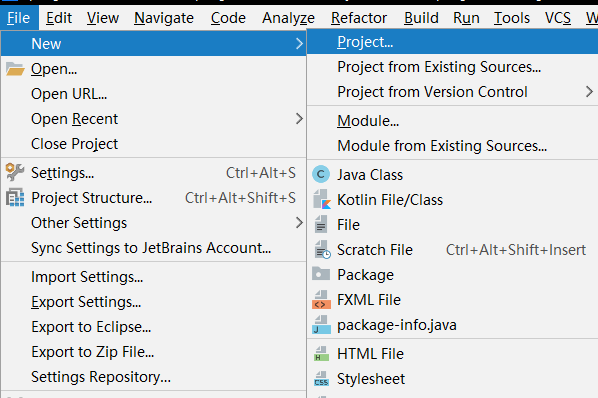The image size is (598, 398).
Task: Expand the Other Settings submenu arrow
Action: click(x=299, y=223)
